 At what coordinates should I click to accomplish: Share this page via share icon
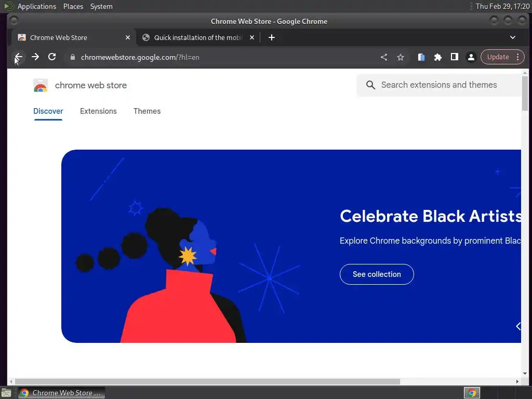pos(384,57)
